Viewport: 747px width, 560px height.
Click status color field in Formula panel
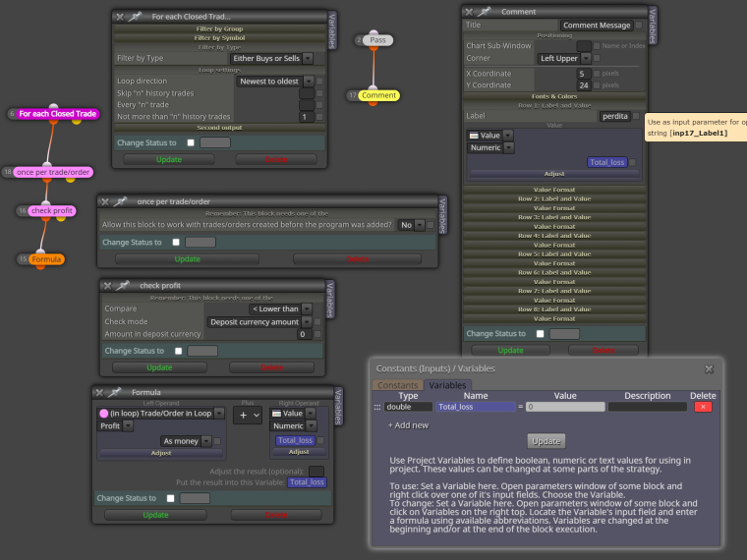click(x=195, y=498)
